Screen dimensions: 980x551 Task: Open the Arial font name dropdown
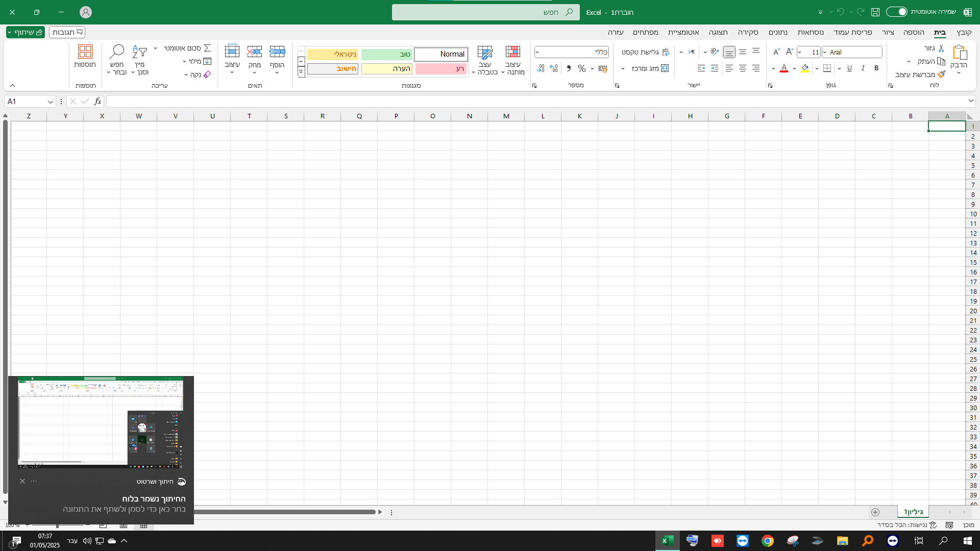825,52
